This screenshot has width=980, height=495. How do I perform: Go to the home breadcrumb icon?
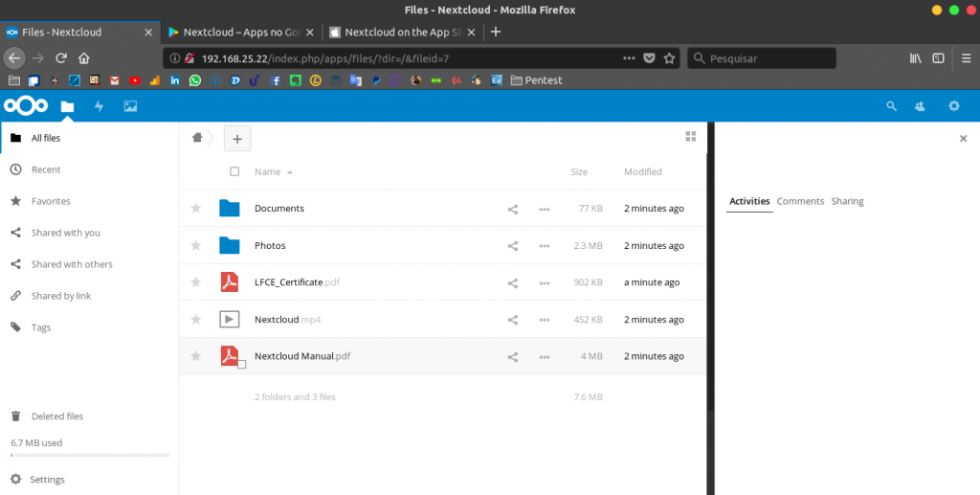[x=197, y=138]
